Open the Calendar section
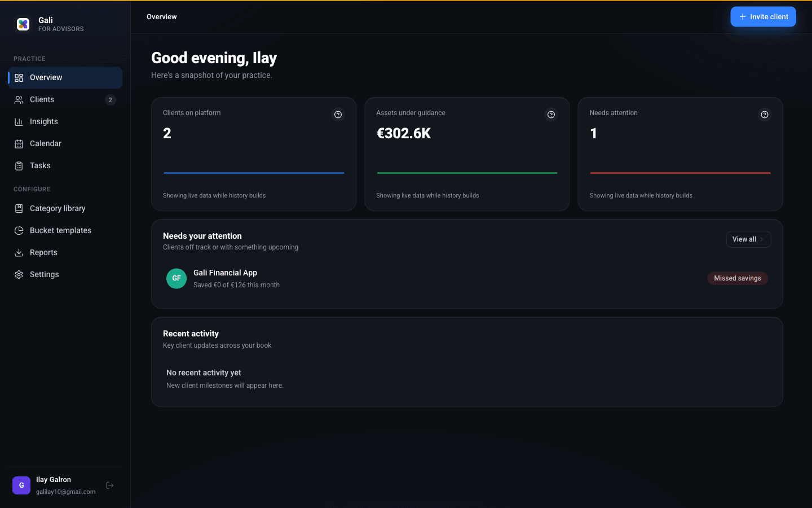Image resolution: width=812 pixels, height=508 pixels. [65, 144]
